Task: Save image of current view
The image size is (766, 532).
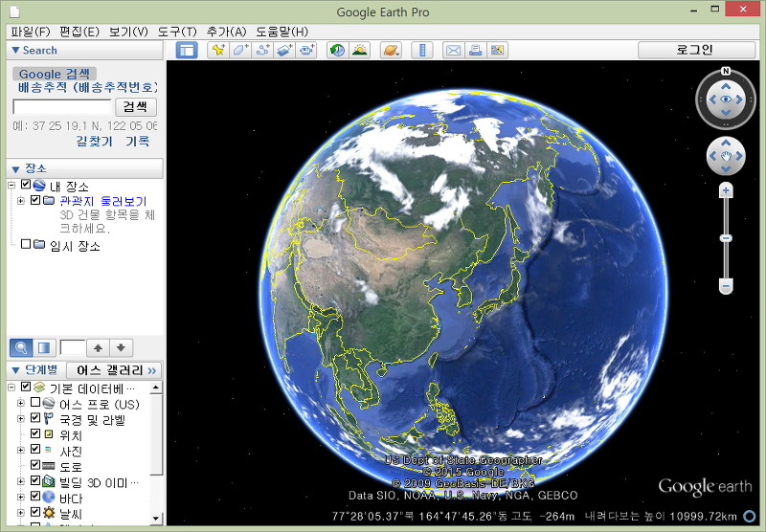Action: click(497, 50)
